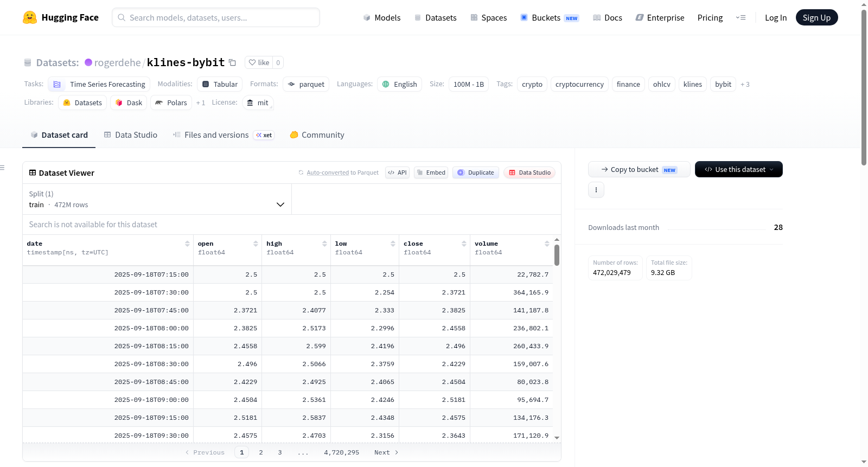868x467 pixels.
Task: Go to page 3 of the table
Action: (280, 452)
